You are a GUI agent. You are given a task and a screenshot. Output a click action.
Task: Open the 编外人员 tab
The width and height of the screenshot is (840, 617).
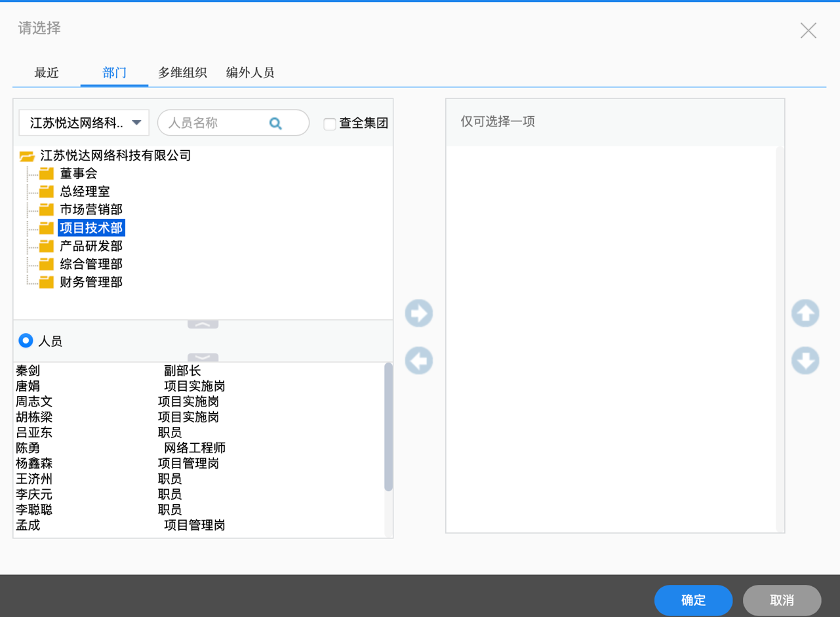point(250,73)
